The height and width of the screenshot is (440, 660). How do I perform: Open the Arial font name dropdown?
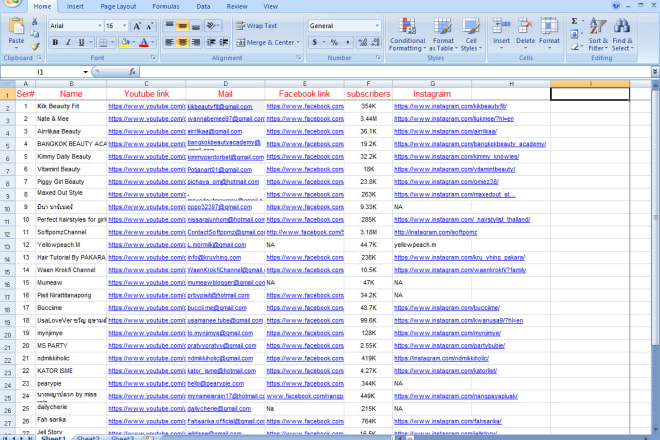tap(100, 26)
